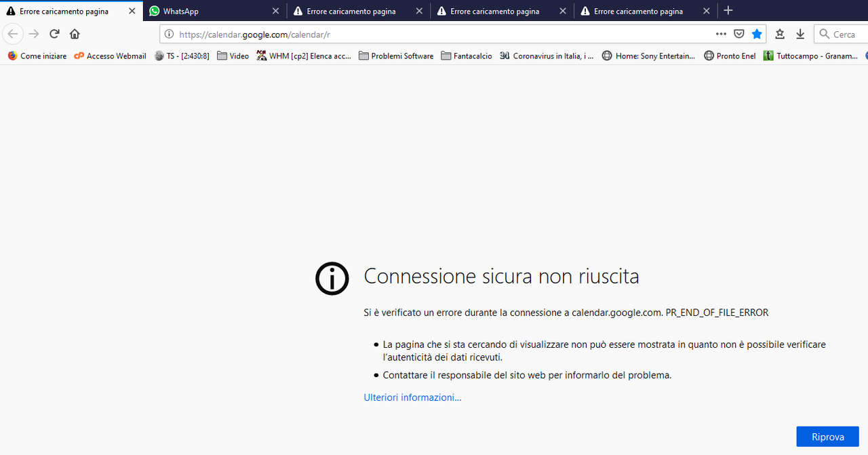Open the TS - [2:430:8] bookmark
Screen dimensions: 868x455
coord(182,56)
